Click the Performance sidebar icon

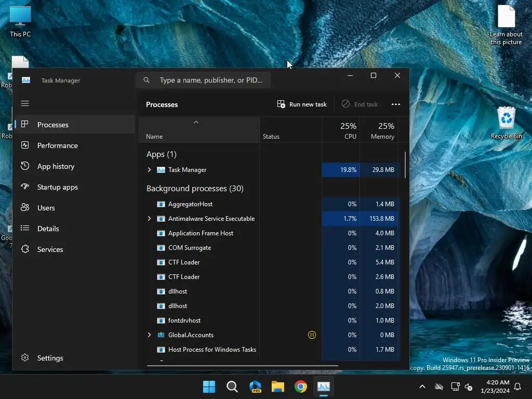25,145
